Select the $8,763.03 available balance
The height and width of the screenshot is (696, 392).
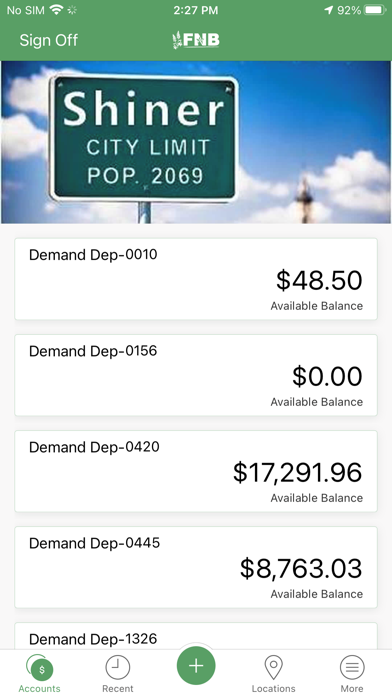(x=301, y=569)
